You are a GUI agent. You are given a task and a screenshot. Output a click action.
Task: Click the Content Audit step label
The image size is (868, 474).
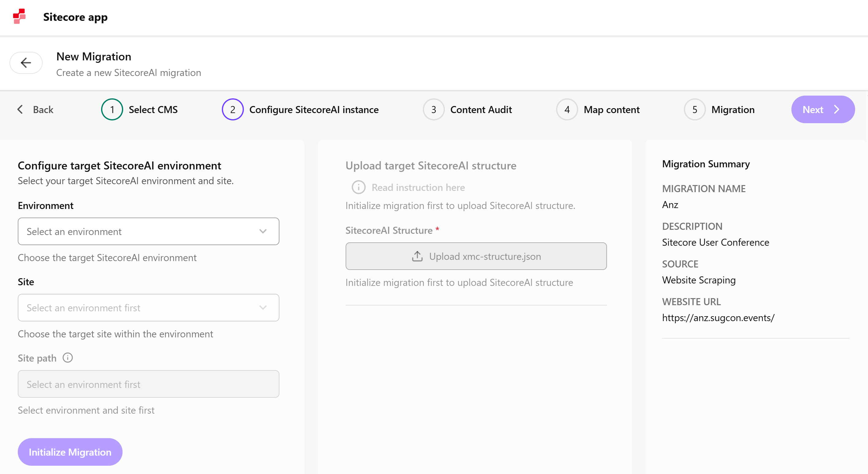(481, 109)
